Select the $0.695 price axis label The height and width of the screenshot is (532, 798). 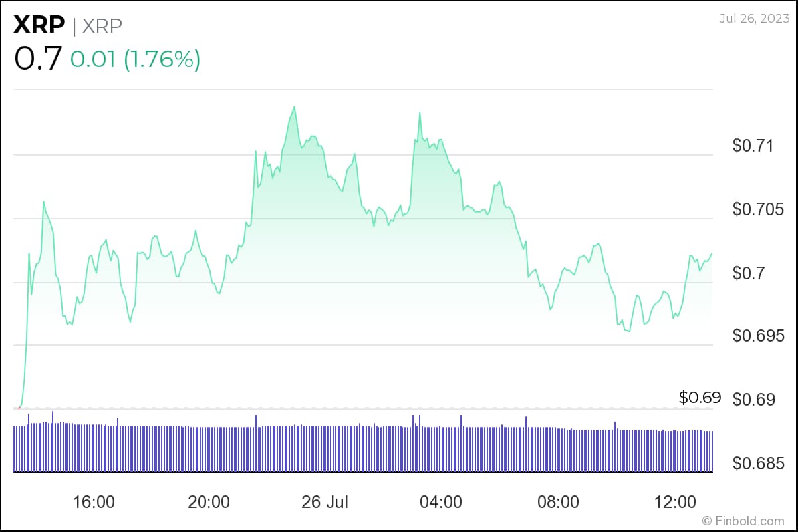pyautogui.click(x=759, y=336)
